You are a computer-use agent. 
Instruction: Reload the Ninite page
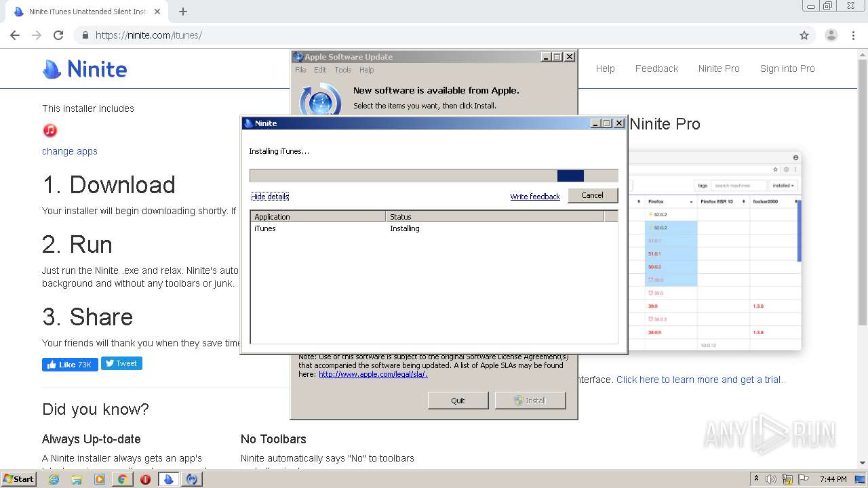pos(58,35)
